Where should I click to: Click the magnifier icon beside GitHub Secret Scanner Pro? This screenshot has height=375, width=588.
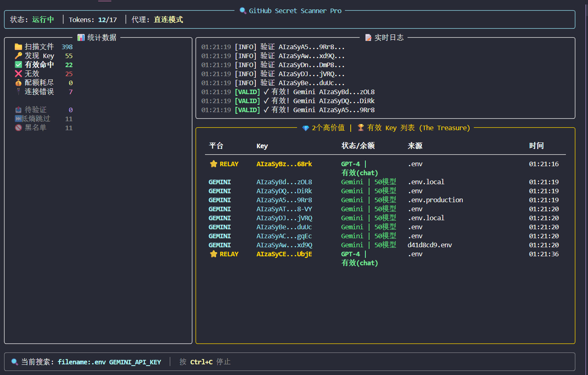click(243, 11)
